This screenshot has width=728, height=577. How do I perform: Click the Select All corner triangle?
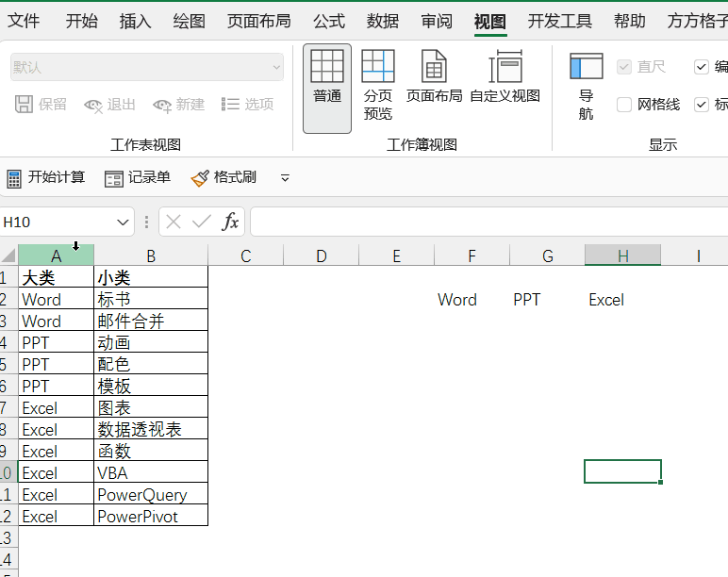pos(8,256)
